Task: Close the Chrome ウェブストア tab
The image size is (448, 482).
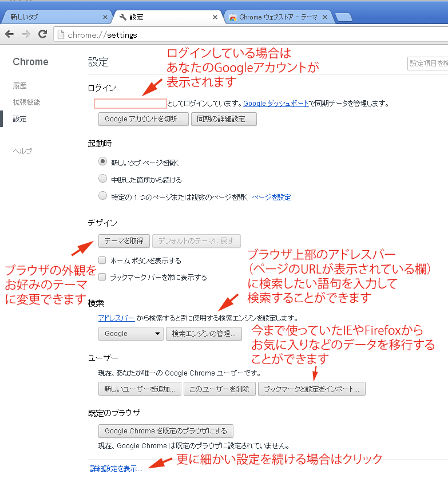Action: (x=325, y=17)
